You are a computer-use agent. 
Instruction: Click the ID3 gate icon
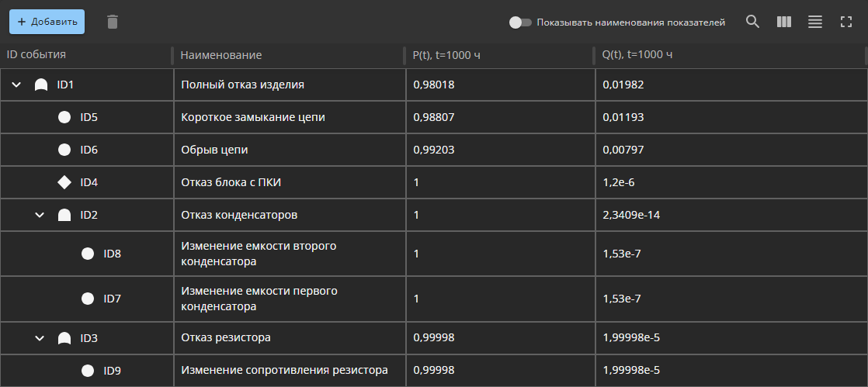(x=64, y=338)
